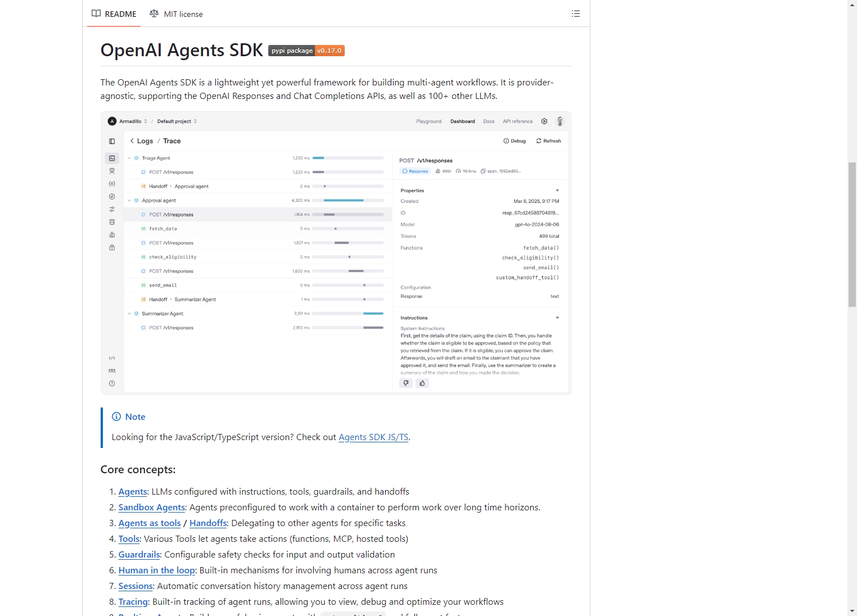857x616 pixels.
Task: Select Playground in the screenshot's top nav
Action: click(429, 121)
